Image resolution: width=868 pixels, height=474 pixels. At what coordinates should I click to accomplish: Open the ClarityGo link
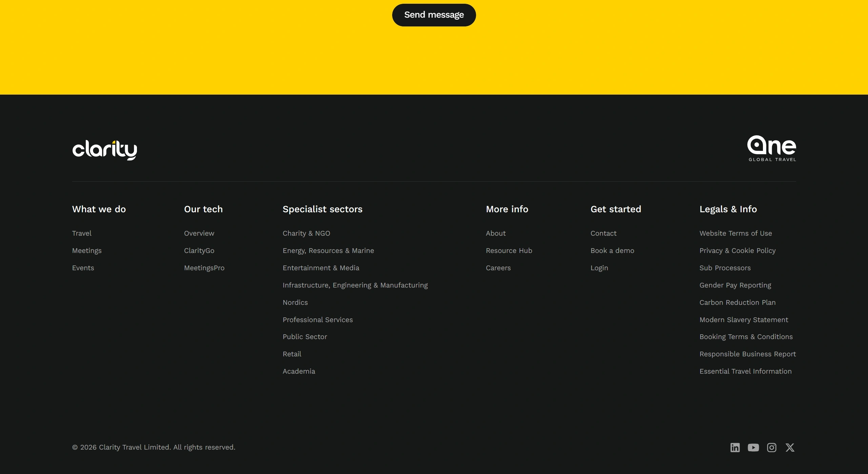point(199,251)
